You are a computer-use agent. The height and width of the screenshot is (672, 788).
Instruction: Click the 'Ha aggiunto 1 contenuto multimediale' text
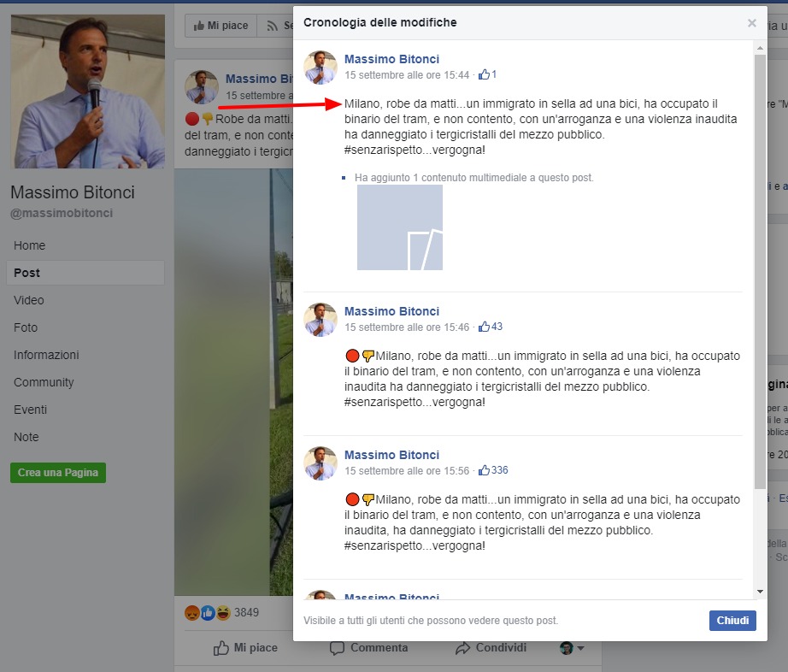click(473, 178)
